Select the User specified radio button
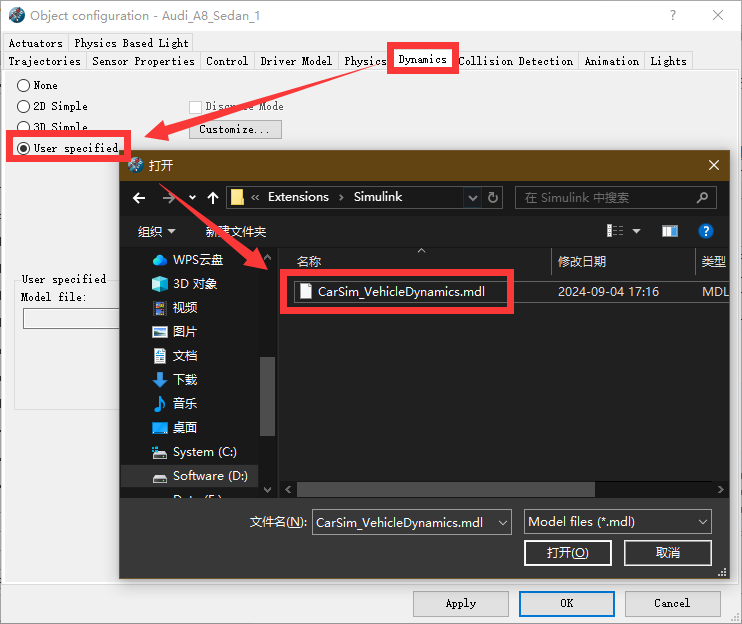The height and width of the screenshot is (624, 742). 23,149
